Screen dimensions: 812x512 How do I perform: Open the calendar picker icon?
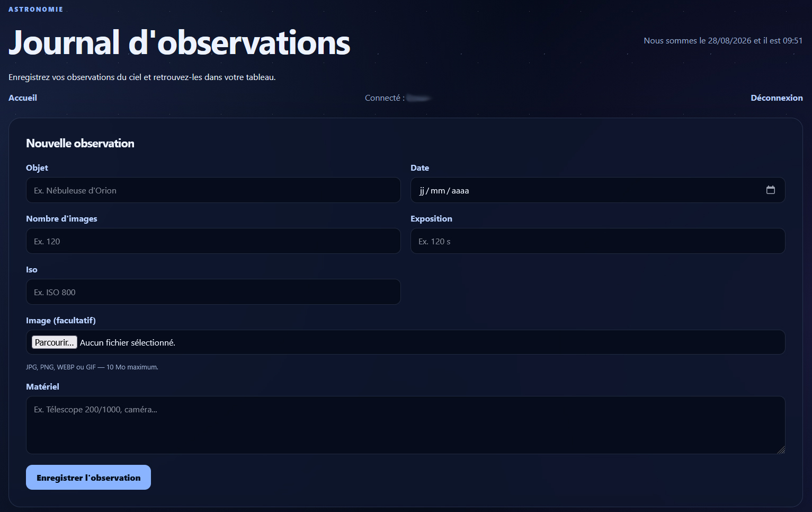[771, 190]
